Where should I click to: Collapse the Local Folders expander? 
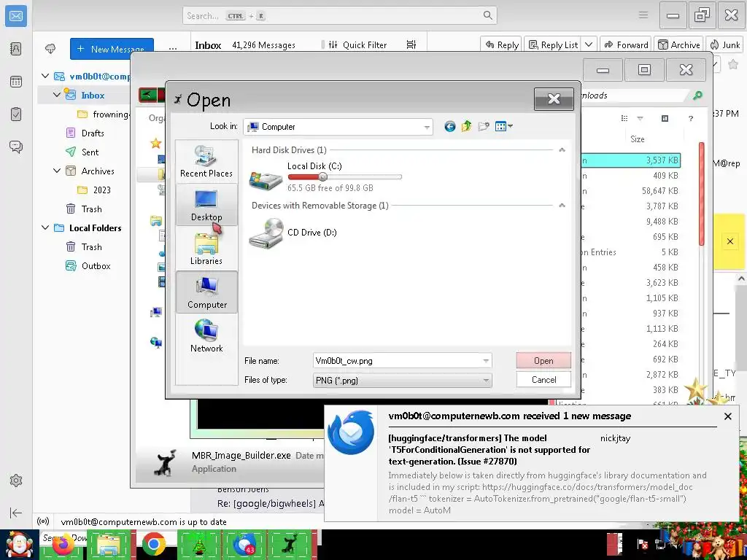(45, 227)
